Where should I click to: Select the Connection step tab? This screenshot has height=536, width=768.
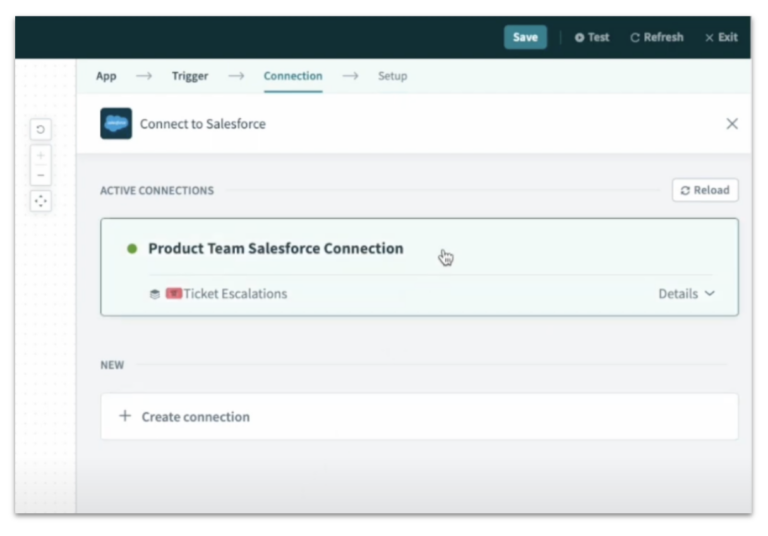293,76
